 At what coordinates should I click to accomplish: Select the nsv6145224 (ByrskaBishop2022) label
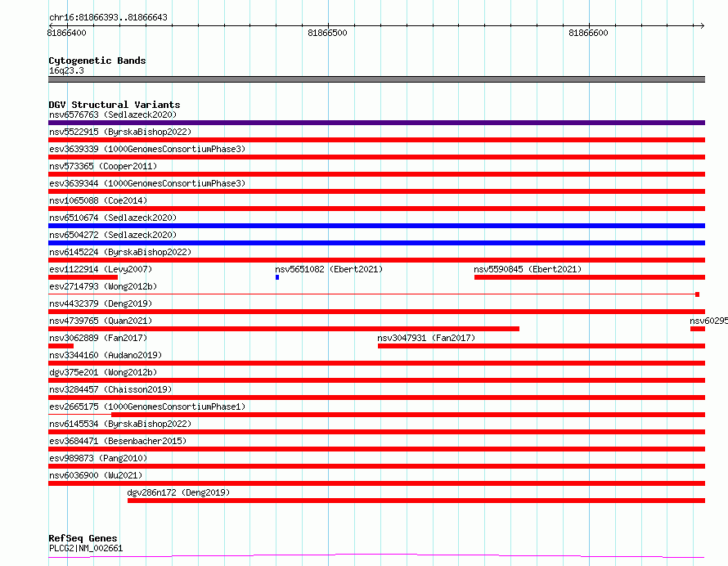120,252
